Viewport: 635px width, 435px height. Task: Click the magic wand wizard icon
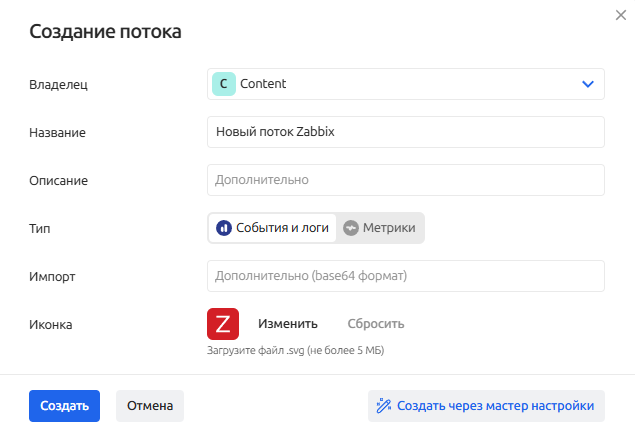382,406
